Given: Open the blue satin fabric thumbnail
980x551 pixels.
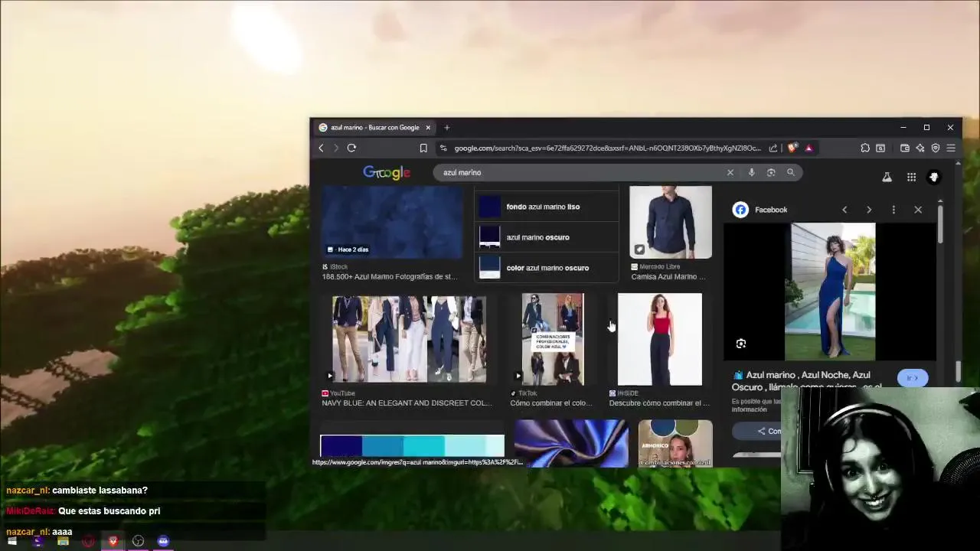Looking at the screenshot, I should [571, 443].
